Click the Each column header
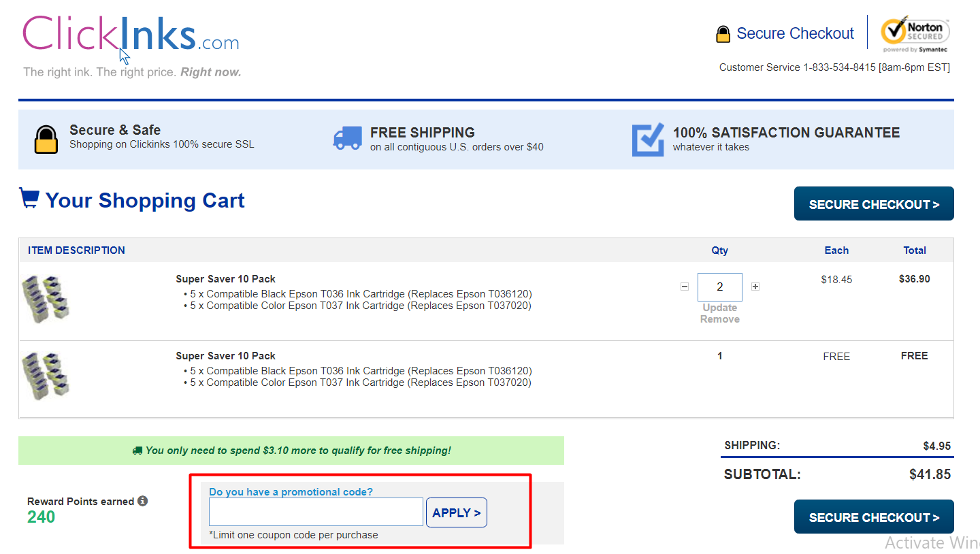This screenshot has width=980, height=554. (836, 250)
